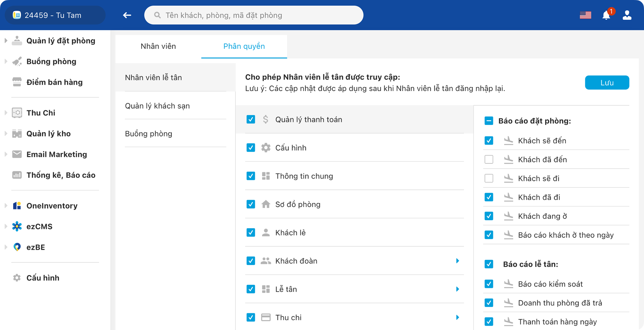Open the user profile icon

tap(627, 15)
